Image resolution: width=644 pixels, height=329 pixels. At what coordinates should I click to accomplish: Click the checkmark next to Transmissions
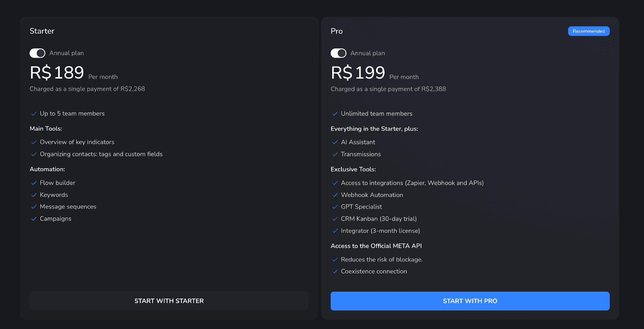point(335,154)
